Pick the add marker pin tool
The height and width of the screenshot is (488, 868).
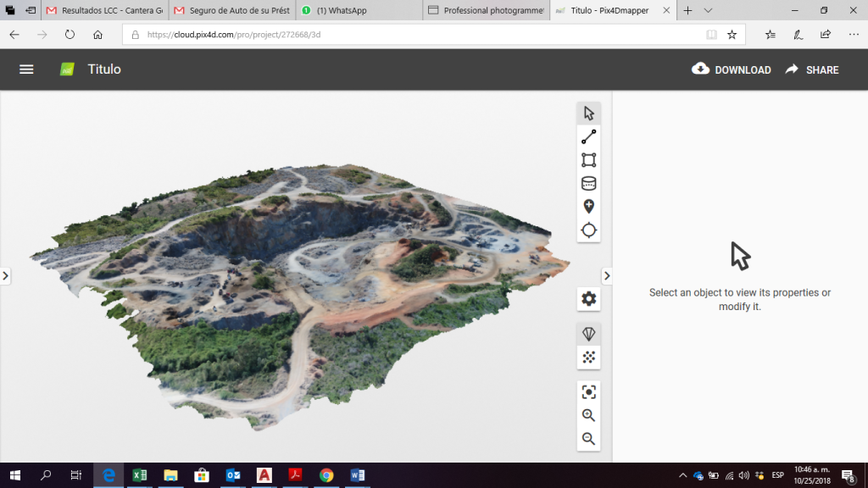click(589, 207)
